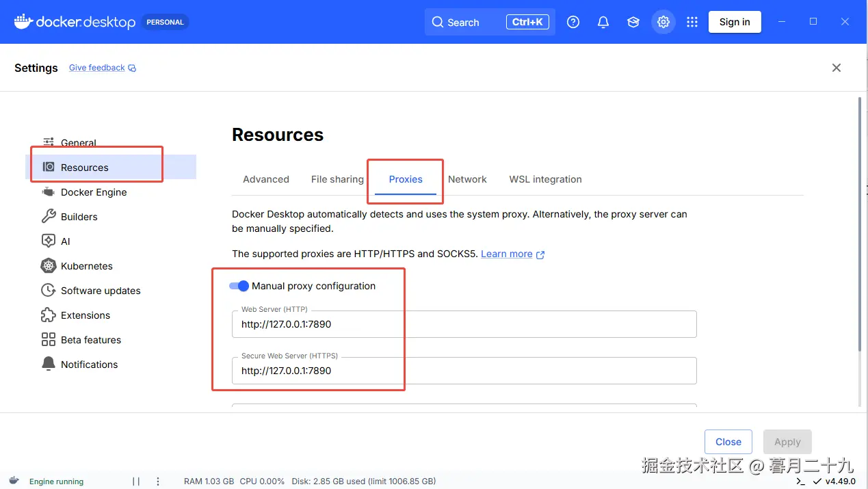This screenshot has width=868, height=489.
Task: Click the Kubernetes helm wheel icon
Action: 49,265
